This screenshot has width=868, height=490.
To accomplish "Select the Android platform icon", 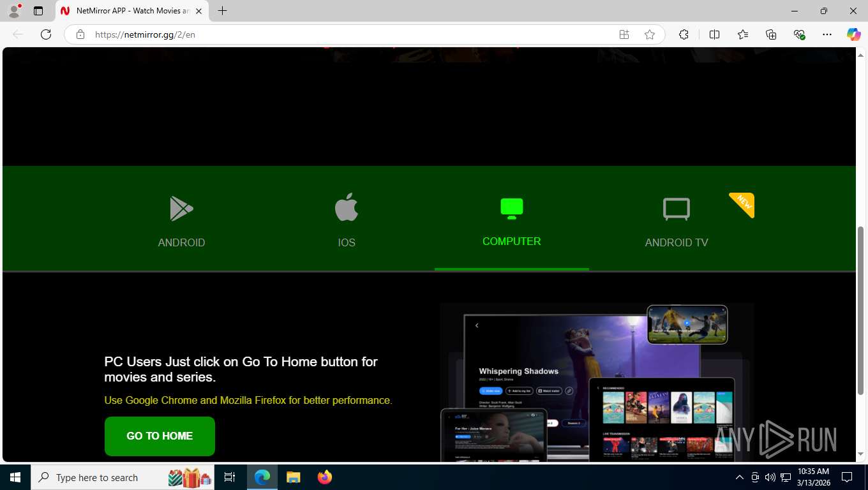I will click(x=181, y=209).
